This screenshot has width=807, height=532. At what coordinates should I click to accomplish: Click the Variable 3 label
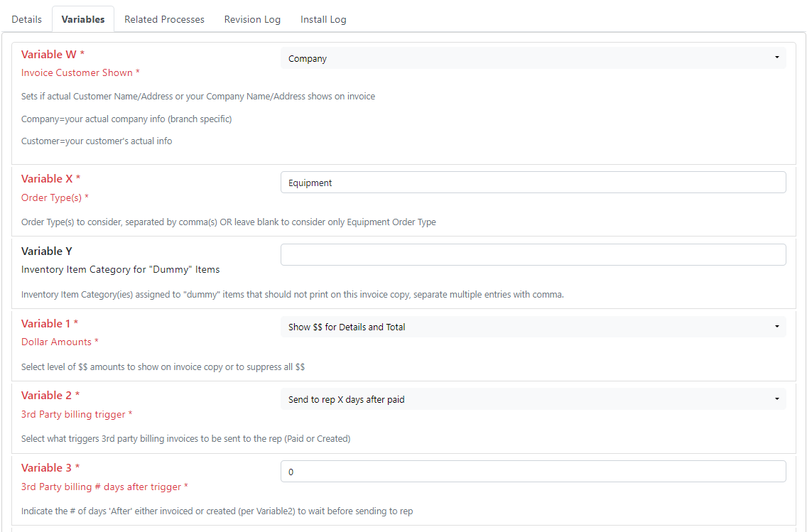[x=50, y=467]
